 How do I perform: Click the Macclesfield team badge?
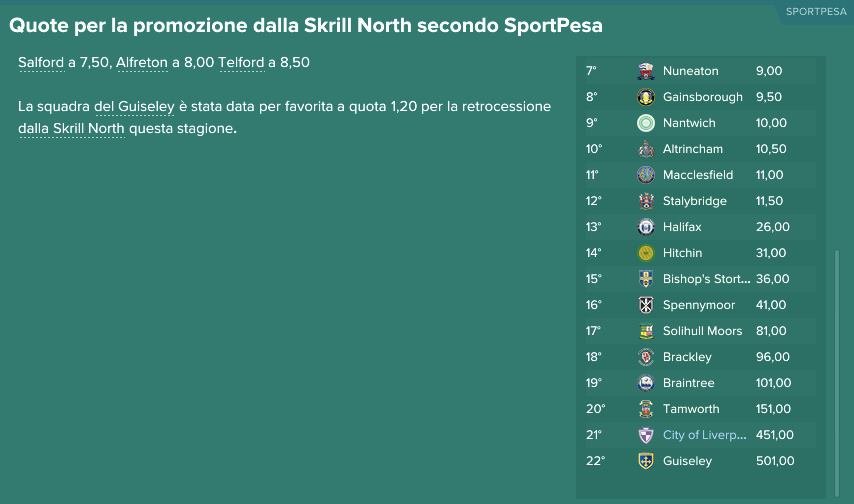point(645,175)
